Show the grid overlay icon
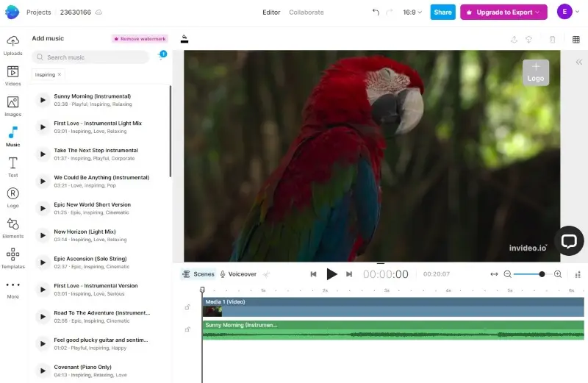Viewport: 588px width, 383px height. [x=575, y=40]
